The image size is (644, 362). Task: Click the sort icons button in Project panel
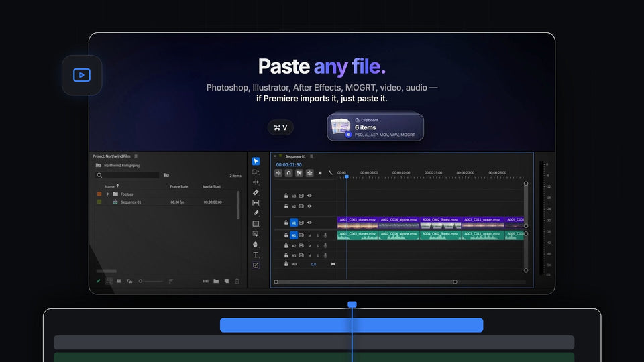click(x=171, y=281)
